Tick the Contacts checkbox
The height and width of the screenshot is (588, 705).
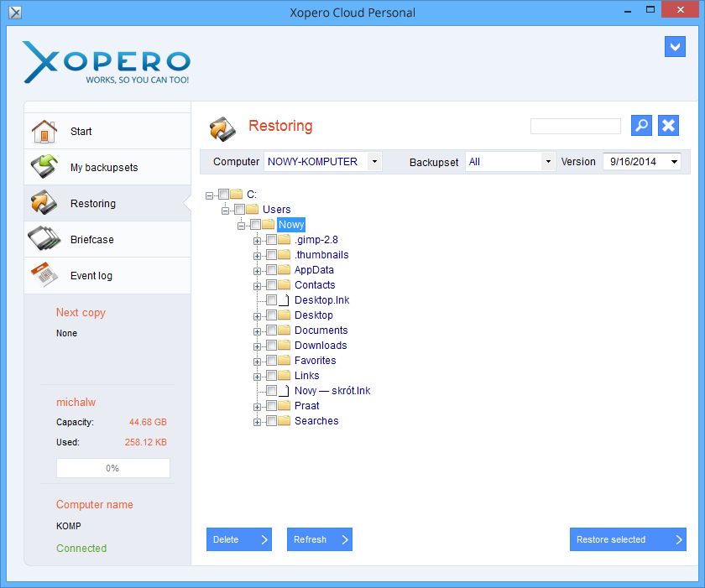(x=272, y=285)
